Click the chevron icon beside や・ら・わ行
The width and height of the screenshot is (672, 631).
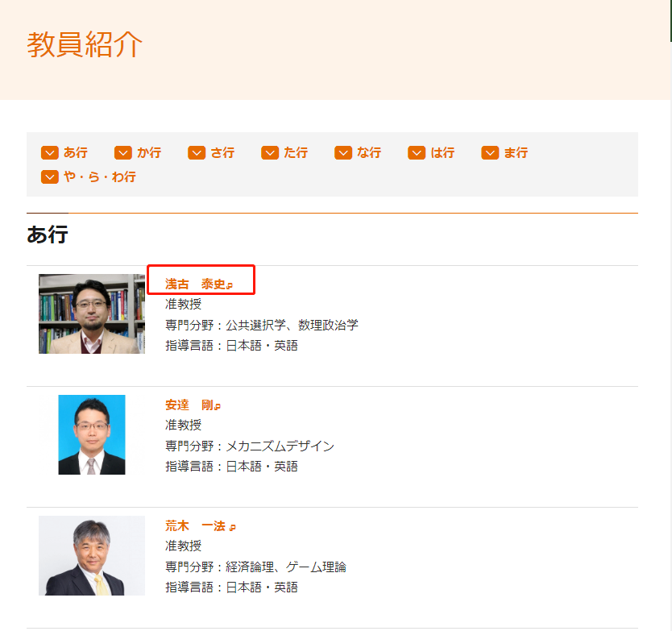(x=50, y=177)
